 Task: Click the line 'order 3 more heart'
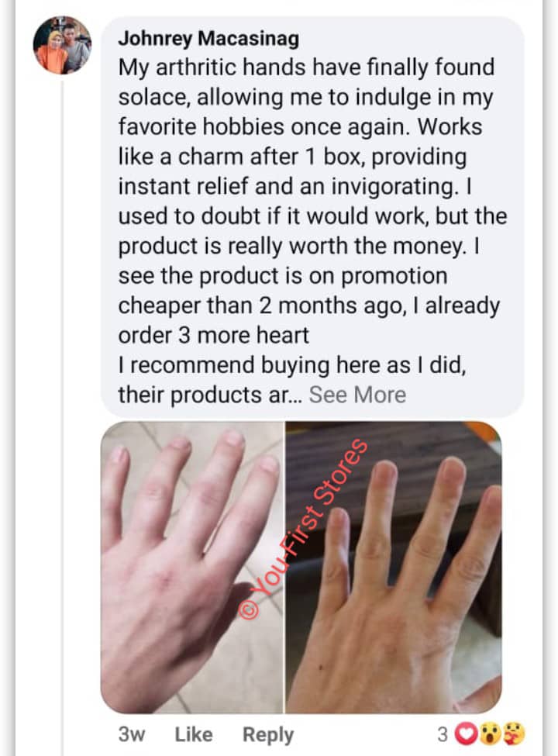coord(213,335)
